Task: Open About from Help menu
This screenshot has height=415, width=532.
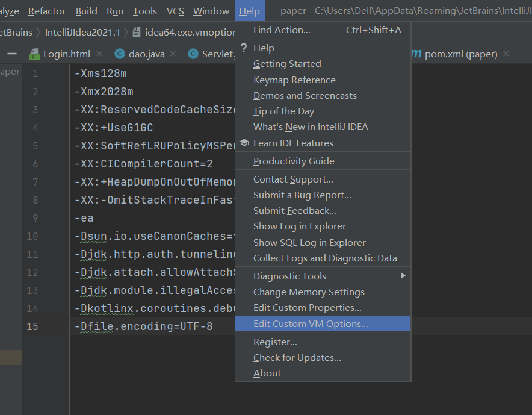Action: pos(323,373)
